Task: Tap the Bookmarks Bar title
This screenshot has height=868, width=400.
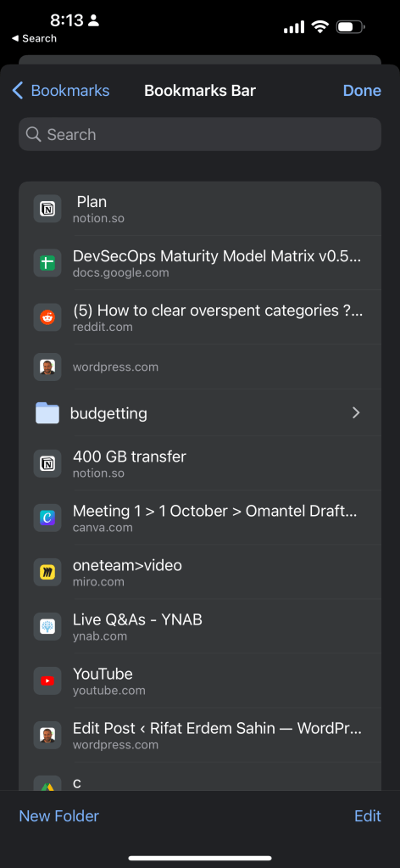Action: coord(200,90)
